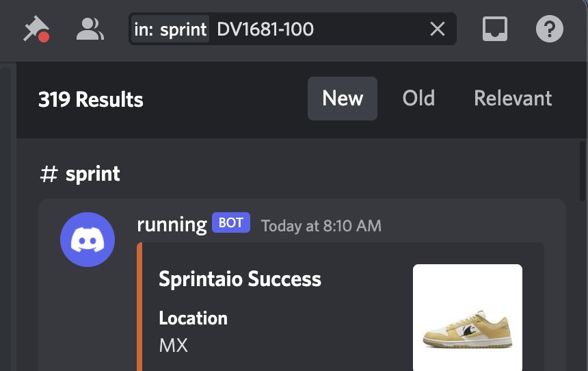Viewport: 588px width, 371px height.
Task: Click the 'Location' field label
Action: pyautogui.click(x=193, y=318)
